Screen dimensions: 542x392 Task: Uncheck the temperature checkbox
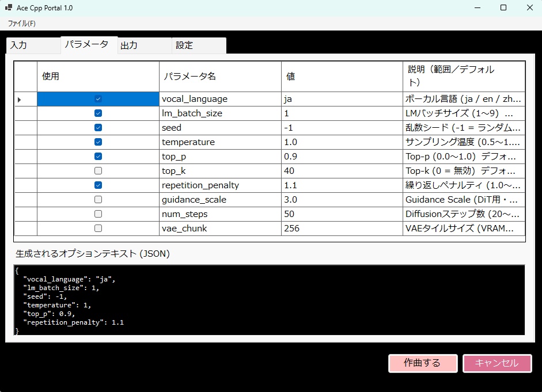(98, 142)
